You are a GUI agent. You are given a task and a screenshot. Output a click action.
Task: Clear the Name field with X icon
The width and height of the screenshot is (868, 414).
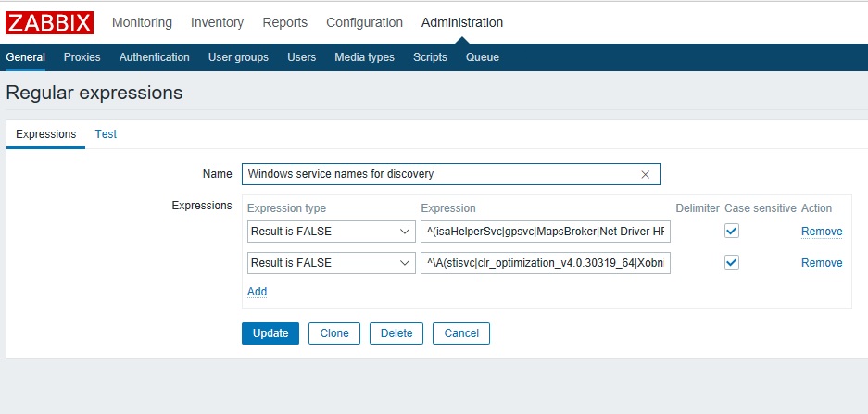click(x=646, y=174)
